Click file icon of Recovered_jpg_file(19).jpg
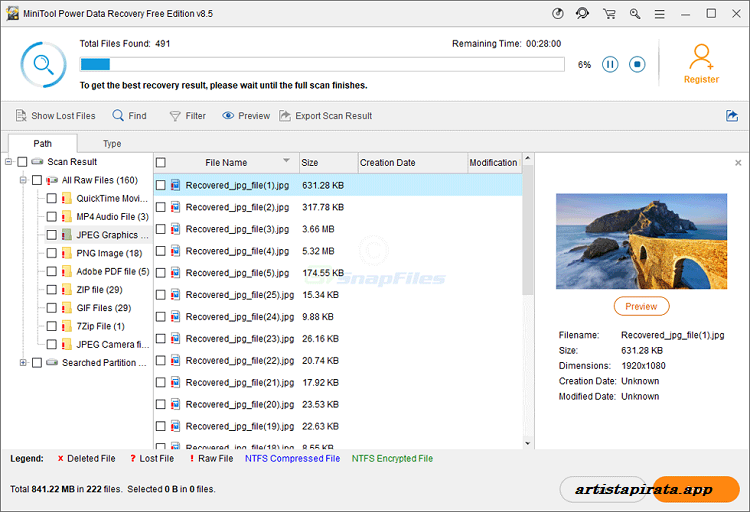Viewport: 750px width, 512px height. click(x=176, y=426)
